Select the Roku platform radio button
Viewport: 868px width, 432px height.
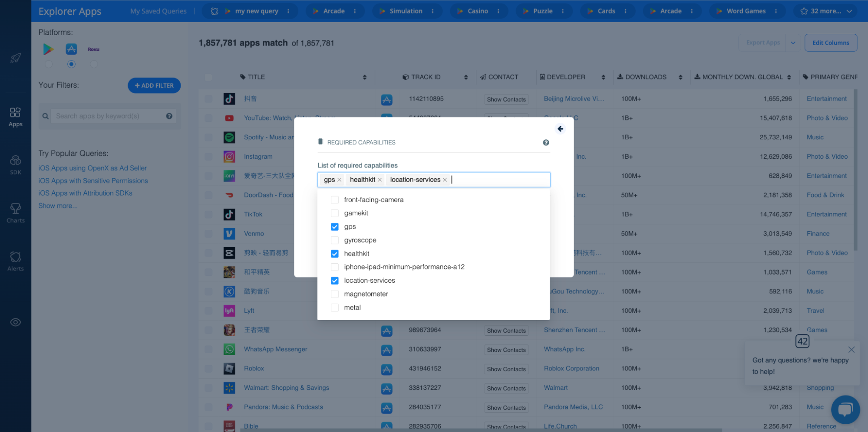[94, 64]
